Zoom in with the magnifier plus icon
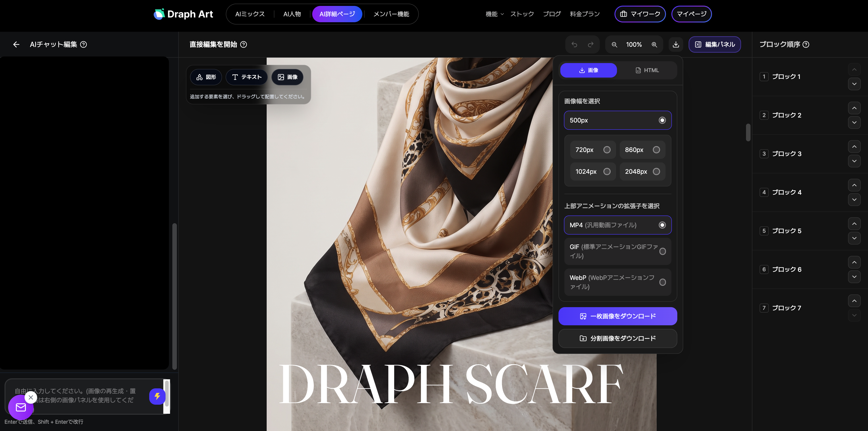868x431 pixels. pos(654,44)
